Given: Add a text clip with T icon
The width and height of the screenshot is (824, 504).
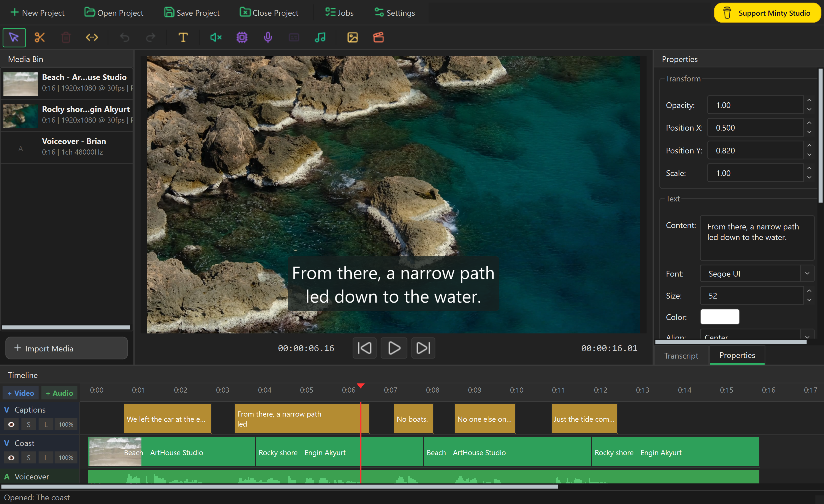Looking at the screenshot, I should click(x=183, y=37).
